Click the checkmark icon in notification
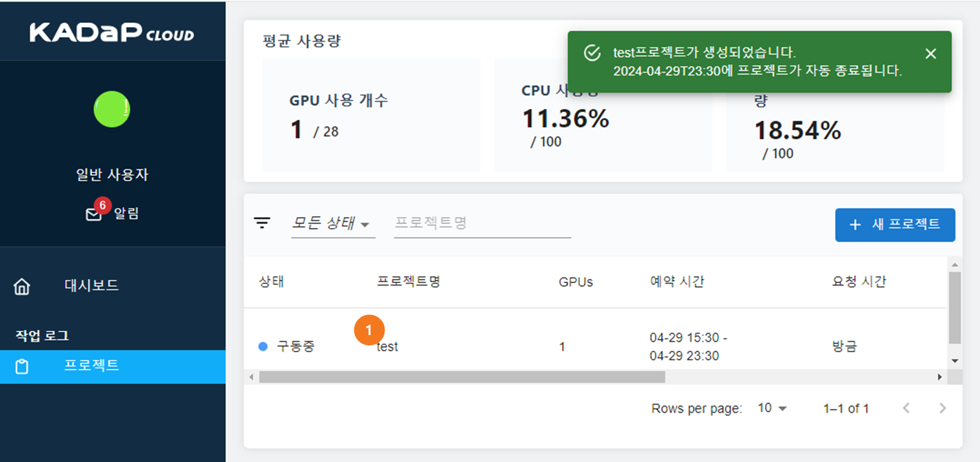This screenshot has height=462, width=980. point(592,53)
